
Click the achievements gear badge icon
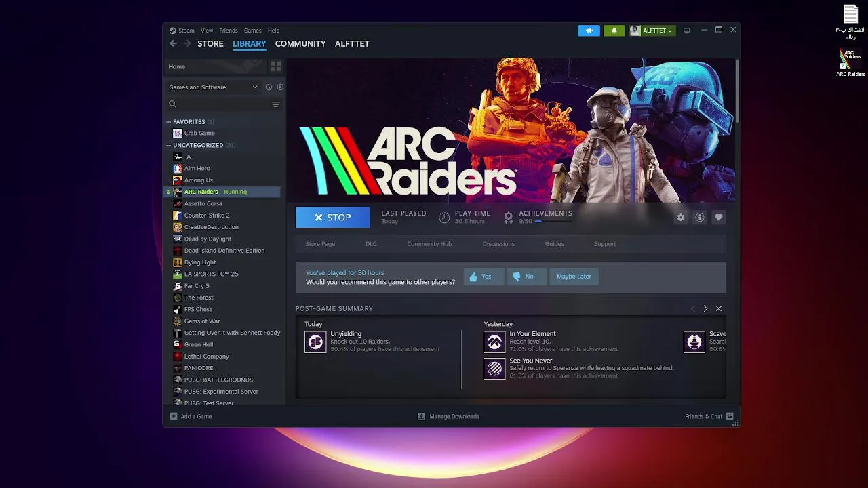509,218
